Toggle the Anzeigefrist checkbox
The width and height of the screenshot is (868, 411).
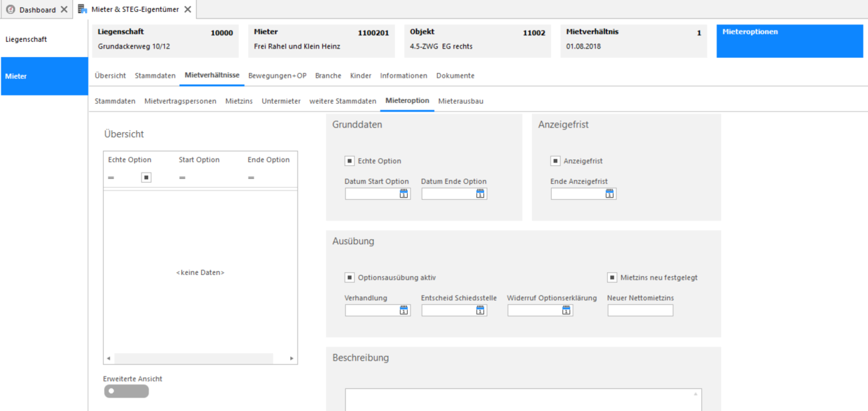pos(555,161)
